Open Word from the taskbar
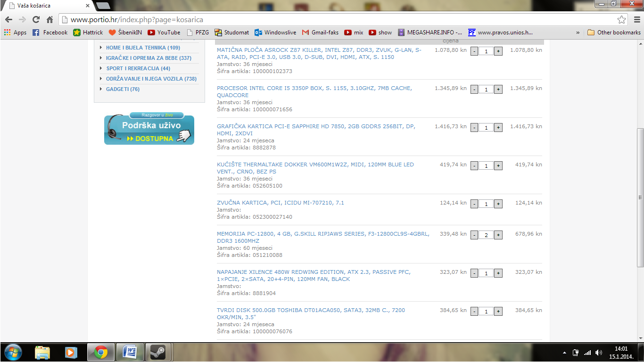 tap(129, 352)
